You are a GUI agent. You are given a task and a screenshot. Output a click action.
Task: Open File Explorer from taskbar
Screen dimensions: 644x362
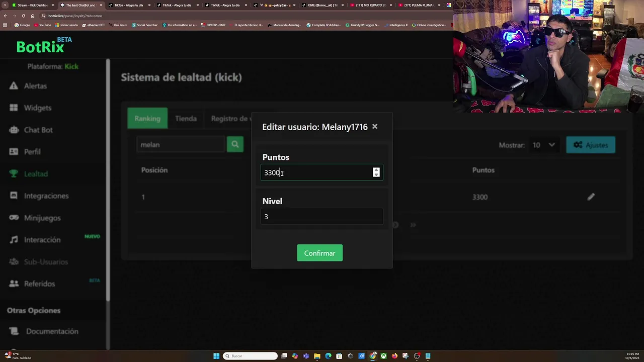tap(317, 356)
